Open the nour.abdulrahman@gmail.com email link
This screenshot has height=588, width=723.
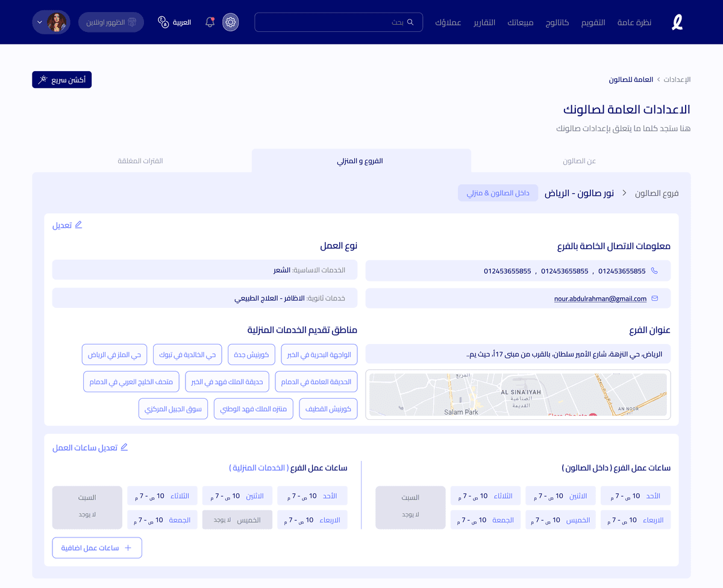point(600,298)
